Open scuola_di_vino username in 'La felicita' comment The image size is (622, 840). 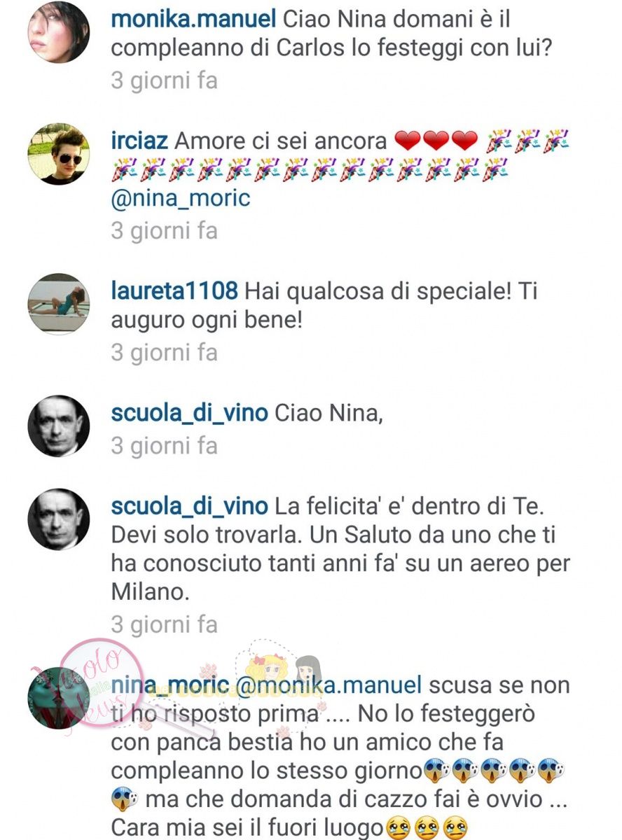pos(189,506)
